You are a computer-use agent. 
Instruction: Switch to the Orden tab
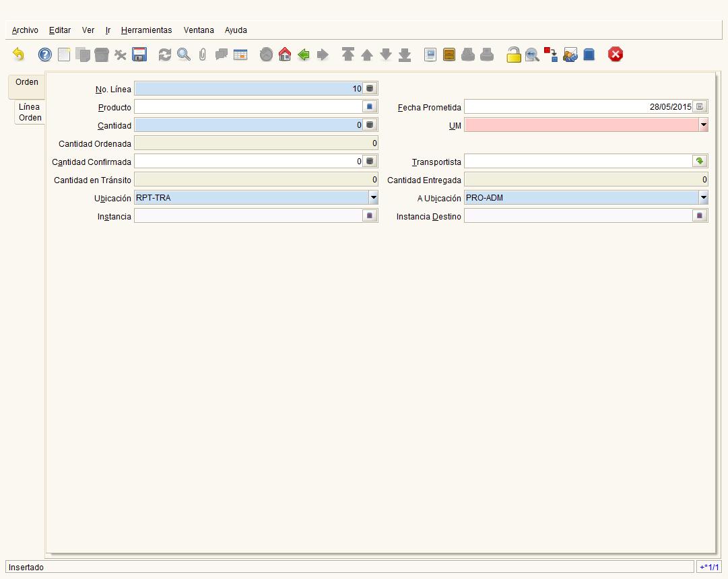(27, 82)
